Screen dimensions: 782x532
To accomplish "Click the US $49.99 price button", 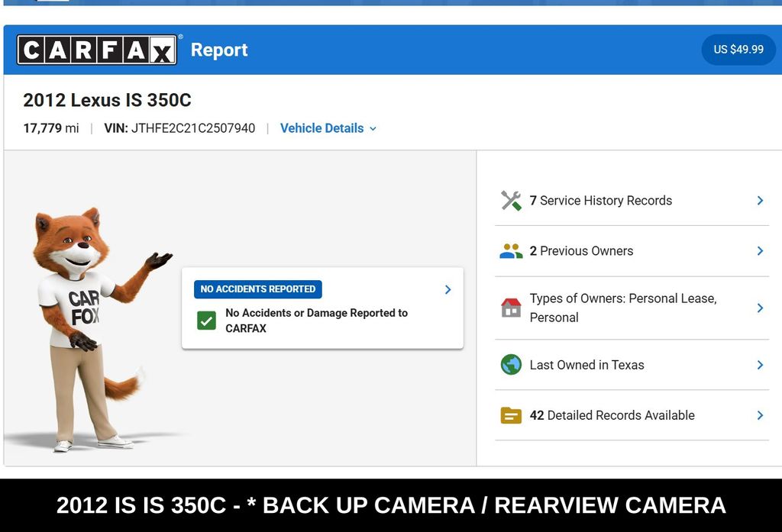I will coord(738,50).
